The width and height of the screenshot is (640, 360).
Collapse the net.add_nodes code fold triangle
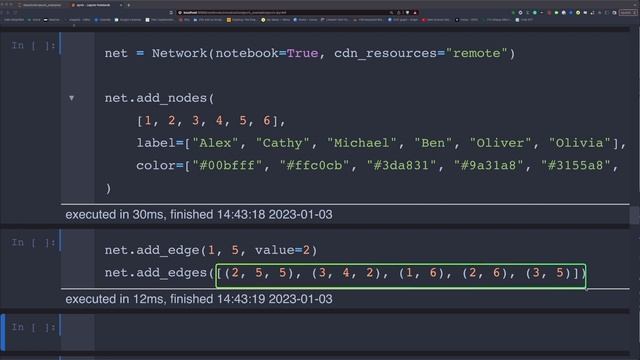(x=71, y=98)
